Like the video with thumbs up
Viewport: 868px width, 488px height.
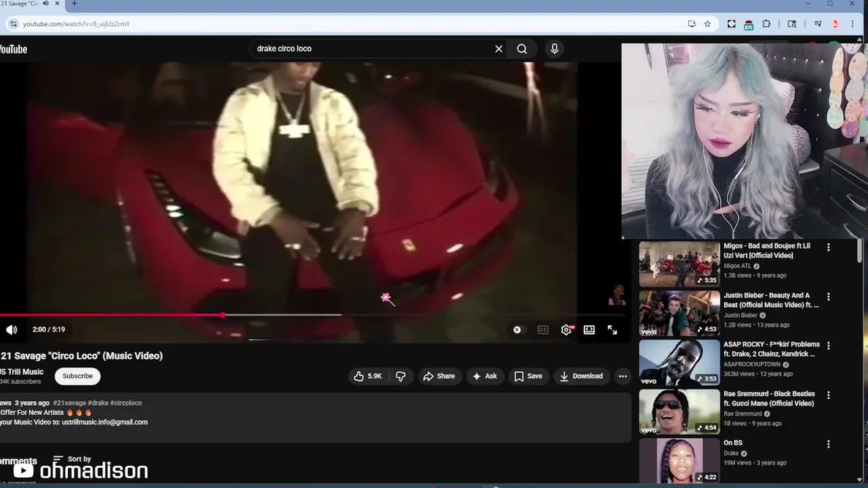[368, 376]
